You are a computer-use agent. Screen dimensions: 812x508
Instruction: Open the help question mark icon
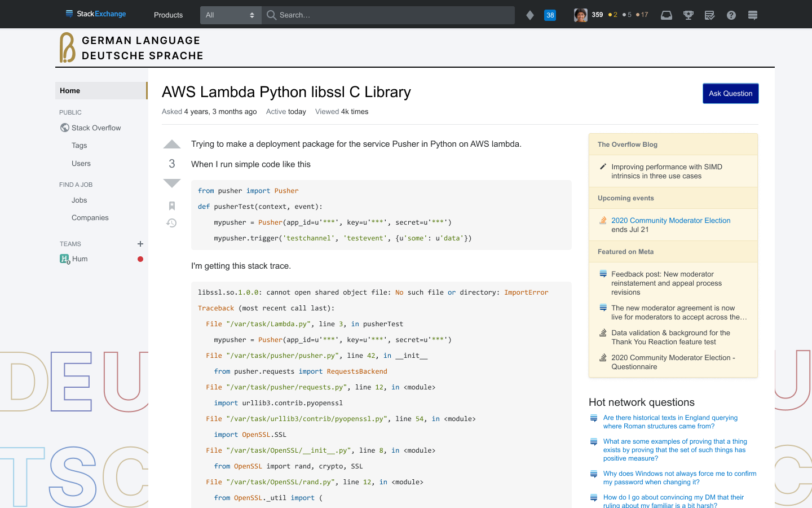tap(731, 15)
